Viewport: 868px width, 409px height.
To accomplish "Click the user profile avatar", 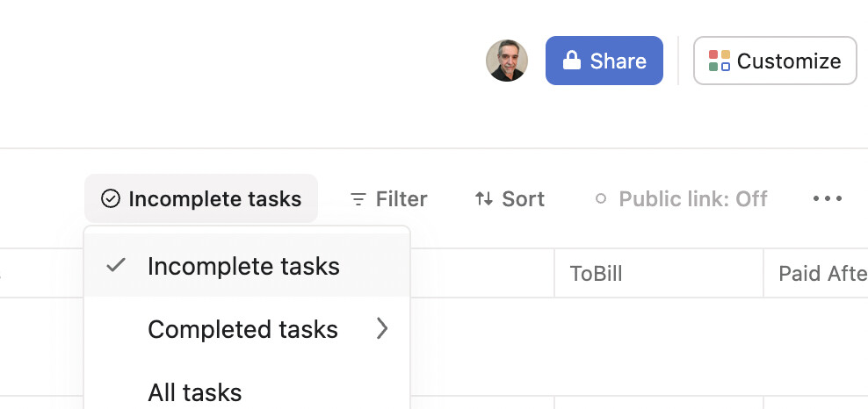I will click(507, 61).
